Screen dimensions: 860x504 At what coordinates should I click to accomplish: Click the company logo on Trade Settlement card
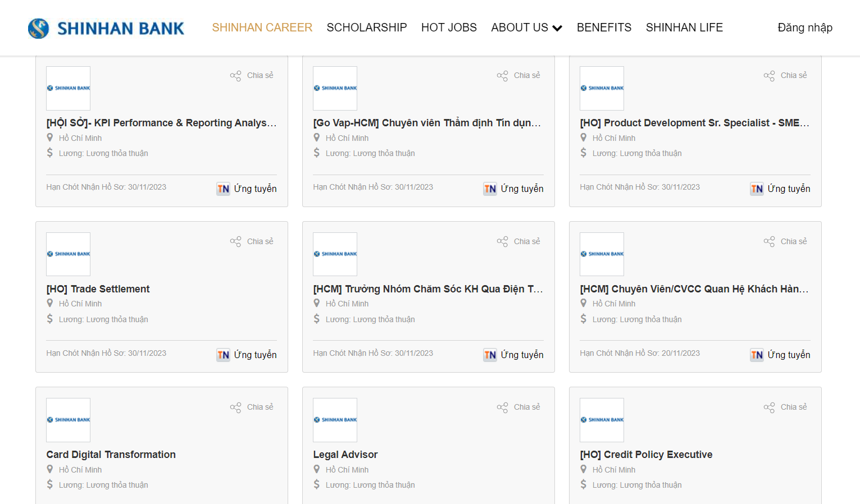(68, 254)
